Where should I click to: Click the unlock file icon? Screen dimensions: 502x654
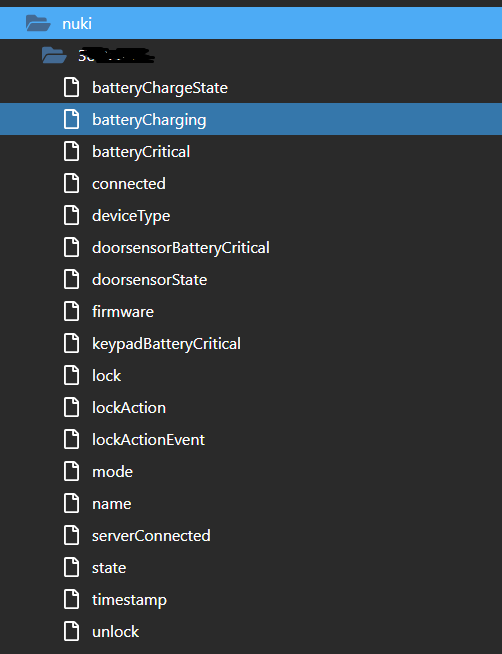point(71,631)
